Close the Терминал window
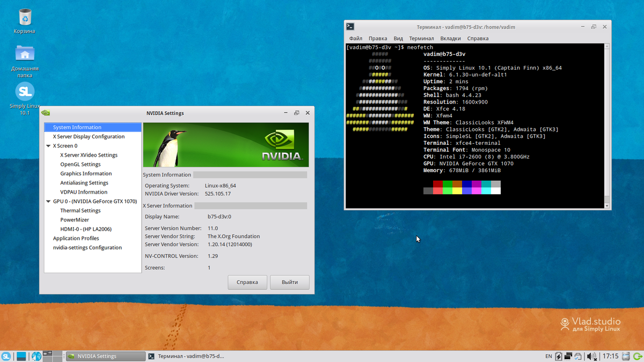The image size is (644, 362). click(x=605, y=26)
